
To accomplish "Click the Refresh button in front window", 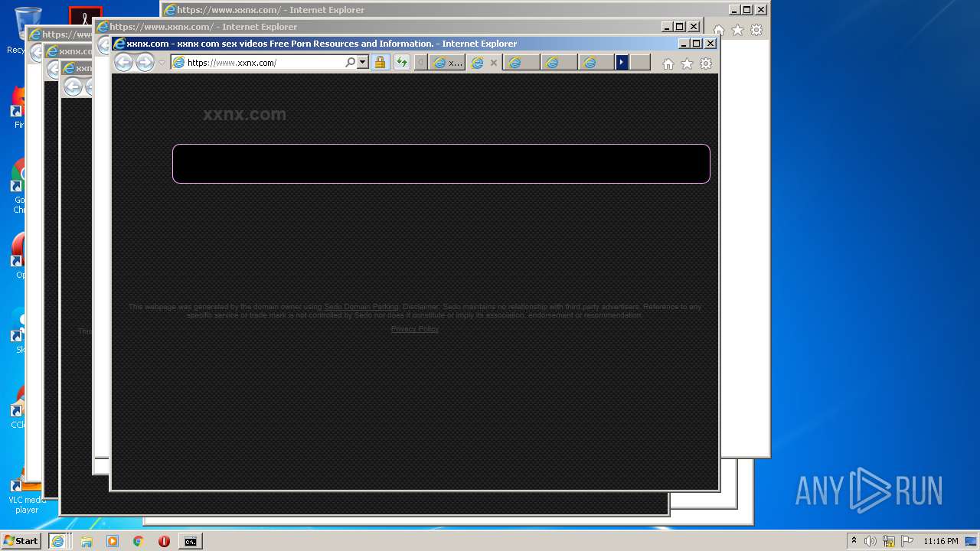I will pos(401,63).
